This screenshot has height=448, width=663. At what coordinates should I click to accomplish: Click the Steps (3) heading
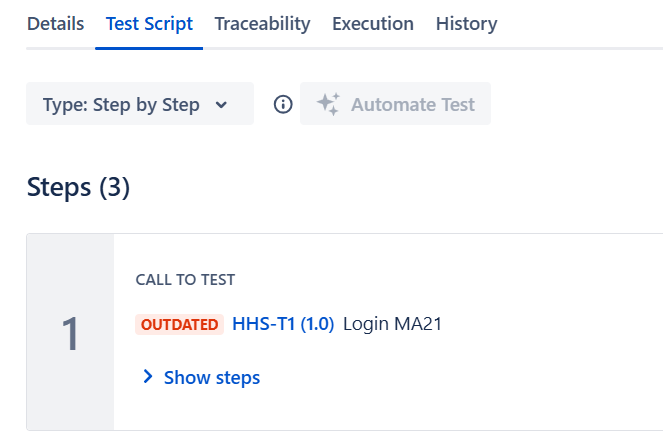click(78, 187)
